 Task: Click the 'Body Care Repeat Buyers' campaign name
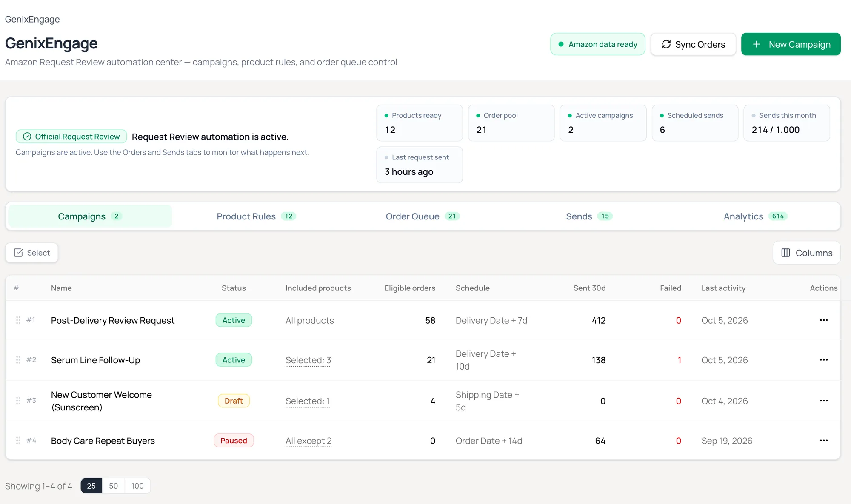(103, 441)
